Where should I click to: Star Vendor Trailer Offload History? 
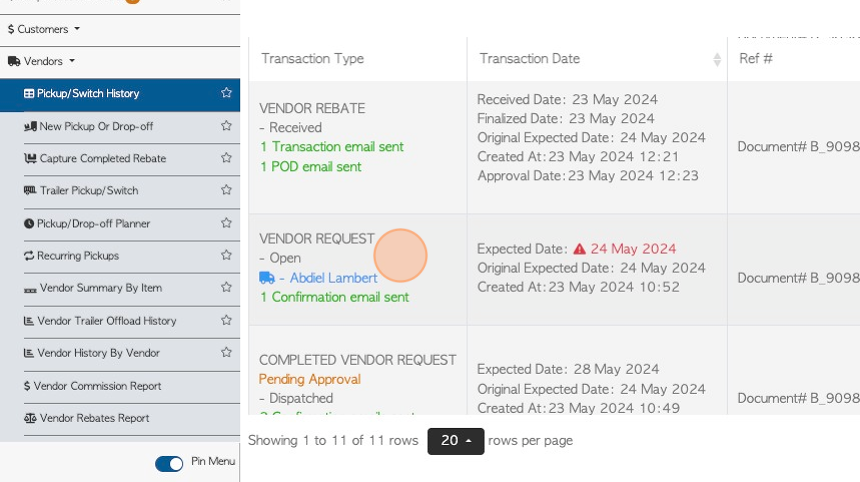(x=226, y=320)
